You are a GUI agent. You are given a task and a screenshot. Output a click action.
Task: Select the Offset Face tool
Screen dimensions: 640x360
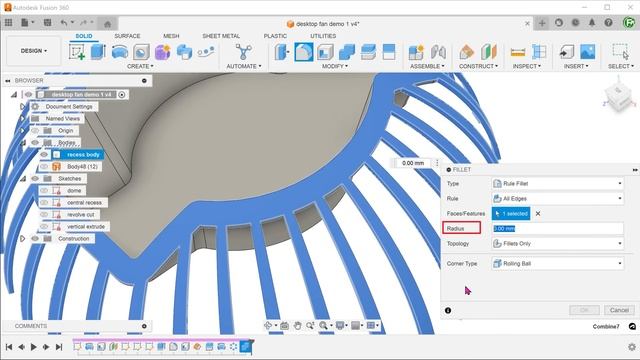coord(368,52)
